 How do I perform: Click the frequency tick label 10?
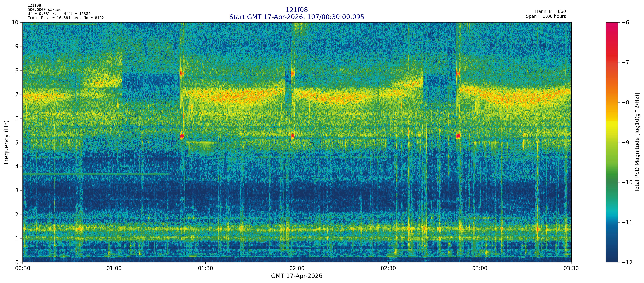click(15, 23)
